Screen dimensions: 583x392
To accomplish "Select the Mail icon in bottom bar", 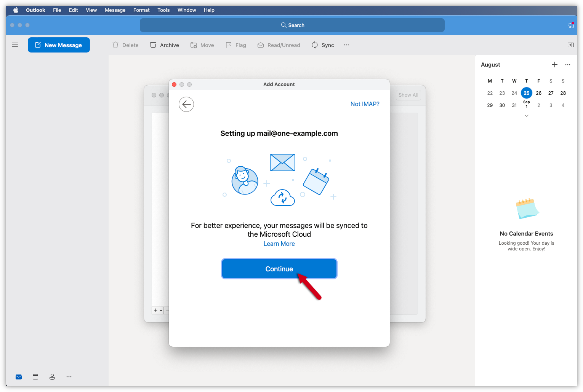I will 19,377.
